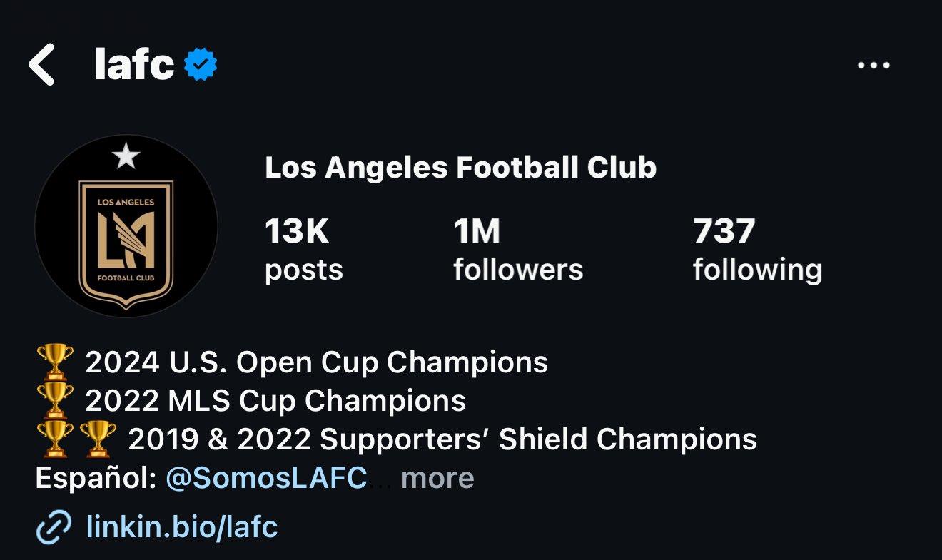The image size is (942, 560).
Task: Click the verified blue checkmark badge
Action: 201,63
